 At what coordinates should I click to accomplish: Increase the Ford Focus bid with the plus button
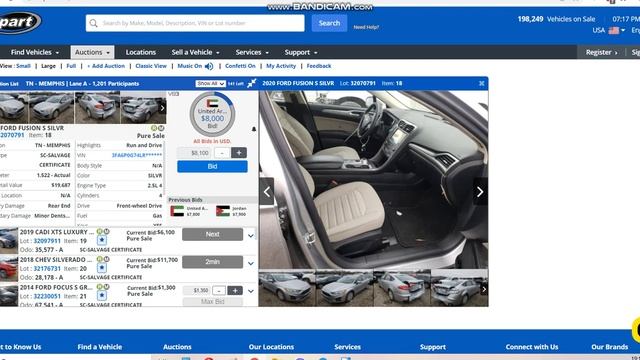[235, 291]
